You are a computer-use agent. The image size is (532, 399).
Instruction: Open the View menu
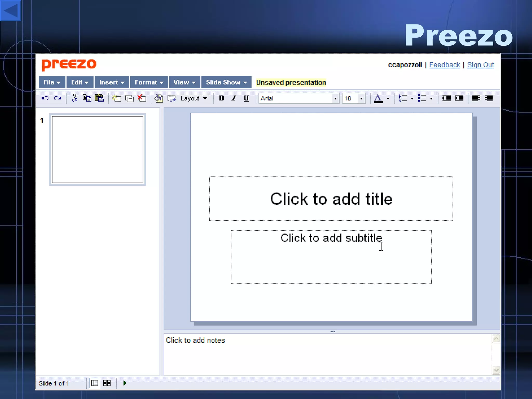[184, 82]
